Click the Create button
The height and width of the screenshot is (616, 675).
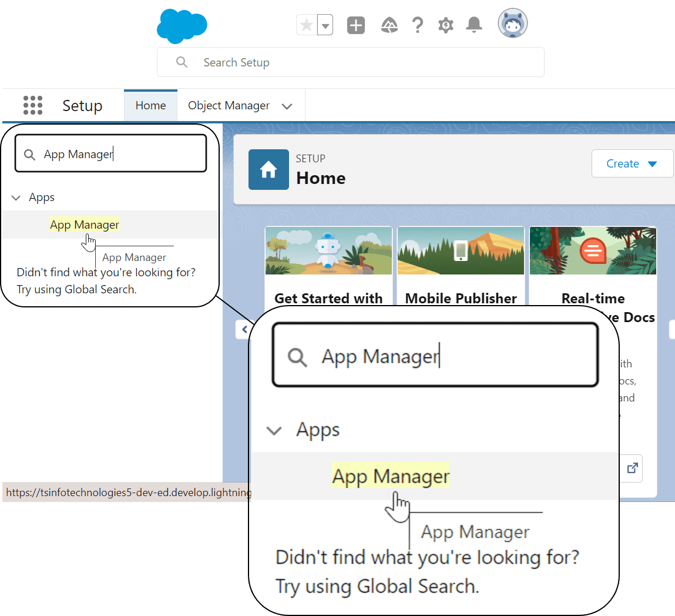[x=632, y=163]
